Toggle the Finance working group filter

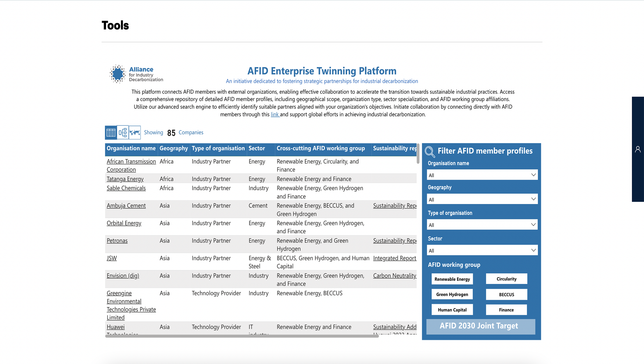click(x=506, y=310)
